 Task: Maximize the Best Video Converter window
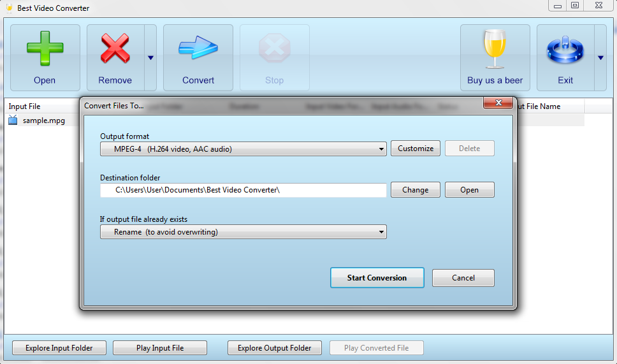click(575, 6)
